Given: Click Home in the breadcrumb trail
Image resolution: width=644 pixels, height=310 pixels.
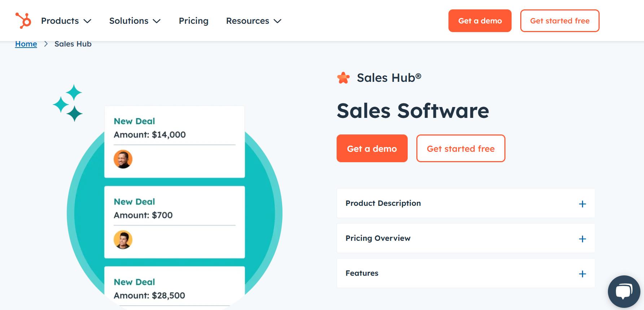Looking at the screenshot, I should pos(26,44).
